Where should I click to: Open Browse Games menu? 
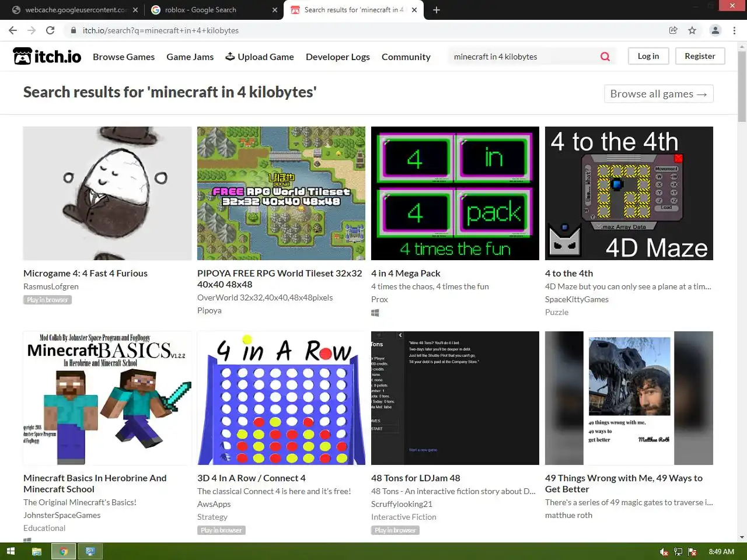click(x=124, y=57)
